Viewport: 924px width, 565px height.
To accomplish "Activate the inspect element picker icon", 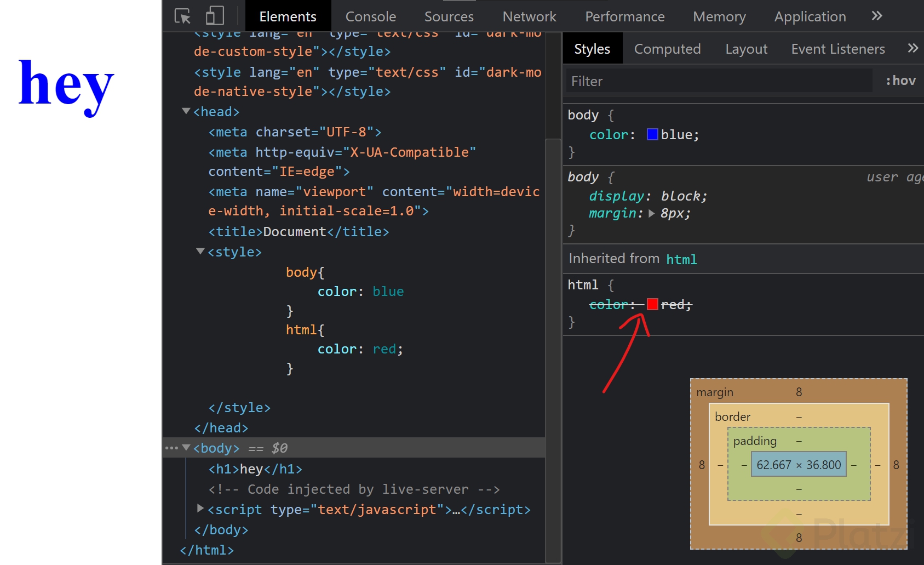I will 182,16.
